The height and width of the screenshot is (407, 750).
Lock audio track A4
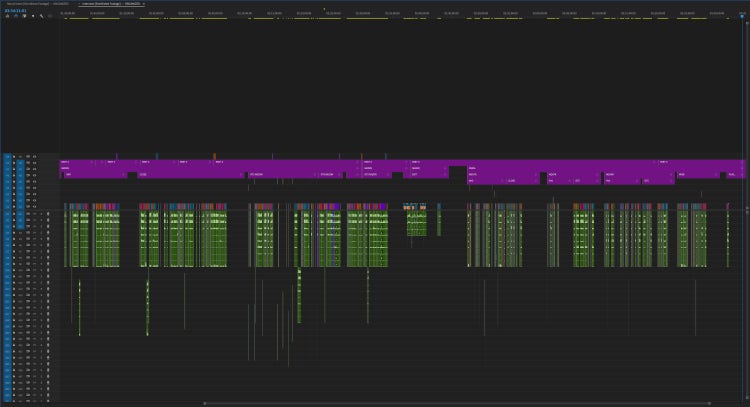[x=14, y=232]
